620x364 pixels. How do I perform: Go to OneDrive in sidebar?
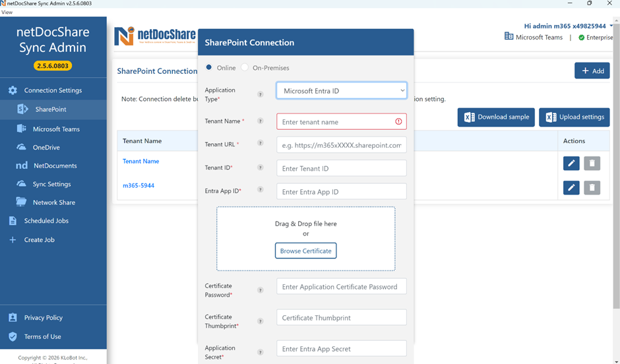(46, 148)
